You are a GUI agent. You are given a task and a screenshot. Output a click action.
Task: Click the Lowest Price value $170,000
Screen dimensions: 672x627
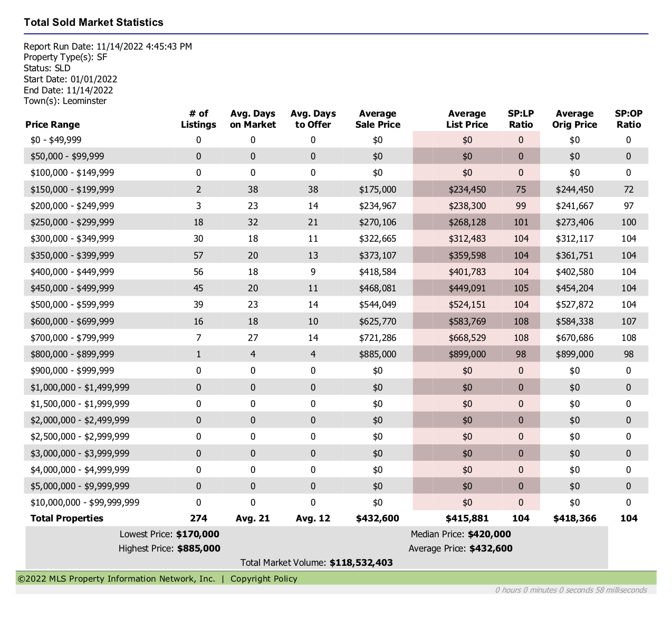point(197,534)
